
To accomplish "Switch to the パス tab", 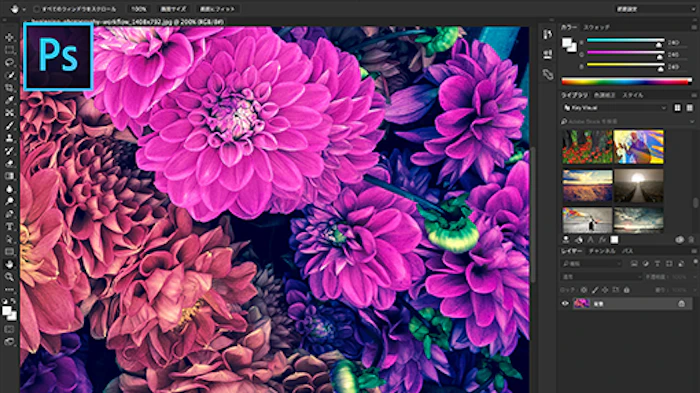I will (x=628, y=251).
